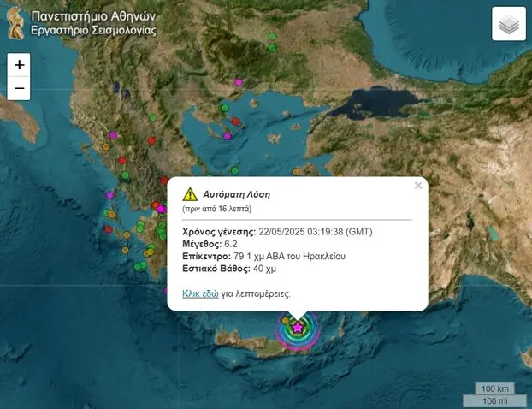Click the 'Επίκεντρο' epicenter distance line
The height and width of the screenshot is (409, 532).
[265, 256]
